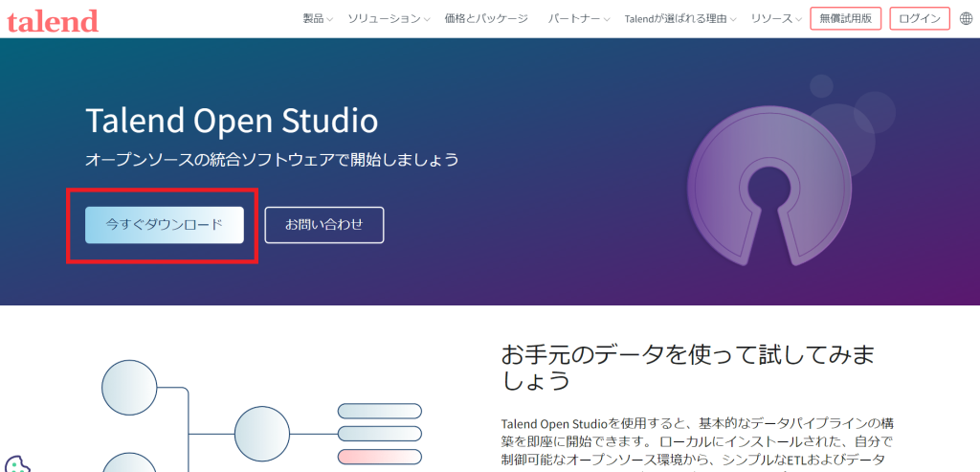The height and width of the screenshot is (472, 980).
Task: Click the 今すぐダウンロード button
Action: [x=165, y=224]
